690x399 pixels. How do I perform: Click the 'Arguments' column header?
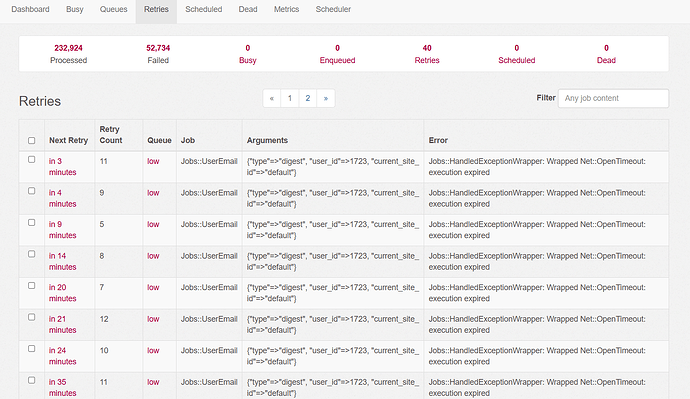pos(267,140)
